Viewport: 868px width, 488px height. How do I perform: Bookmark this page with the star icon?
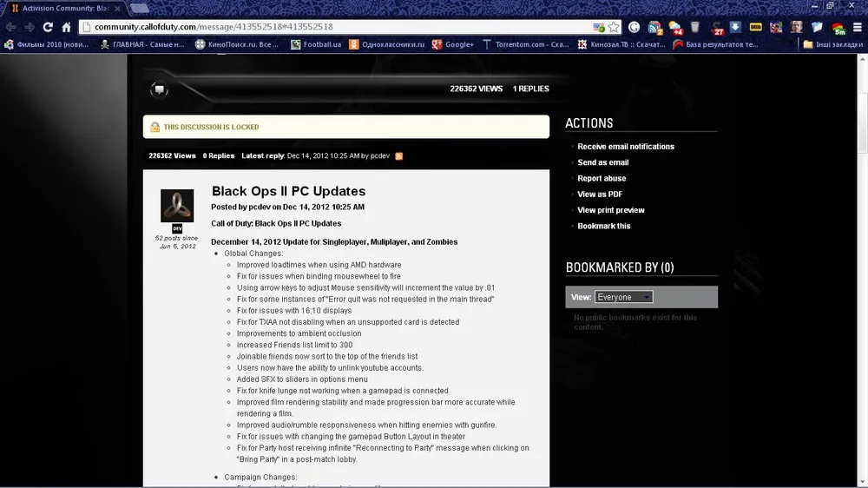(614, 27)
